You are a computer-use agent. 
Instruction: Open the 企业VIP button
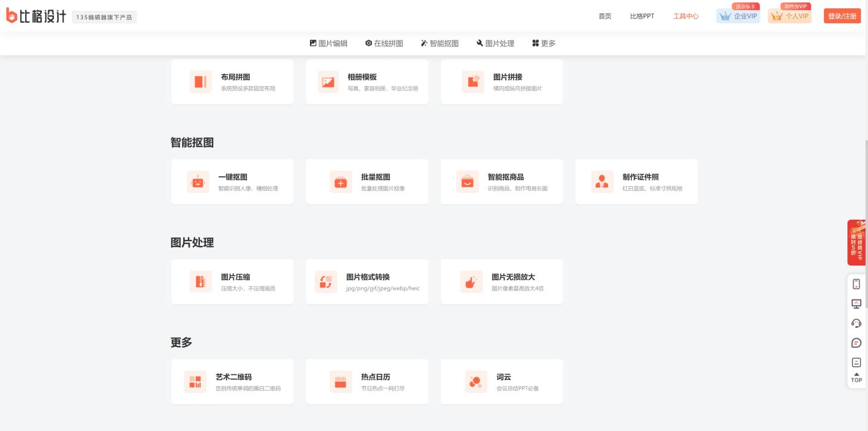click(738, 16)
